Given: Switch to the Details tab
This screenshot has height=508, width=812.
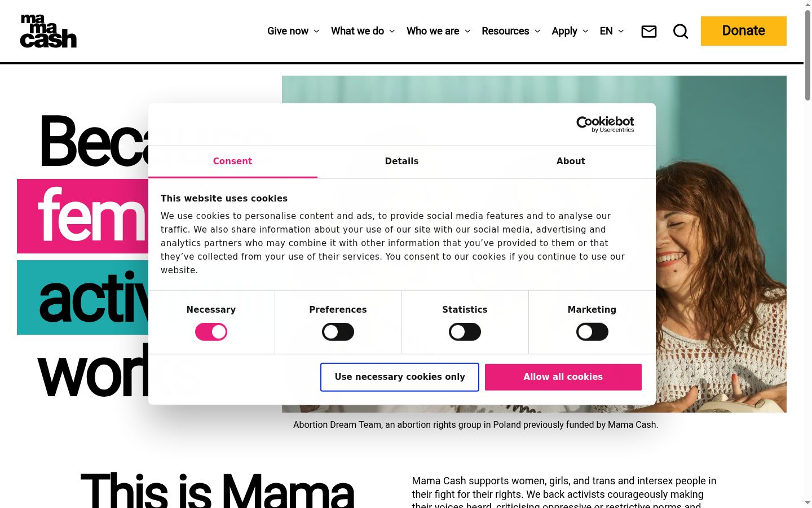Looking at the screenshot, I should [x=401, y=161].
